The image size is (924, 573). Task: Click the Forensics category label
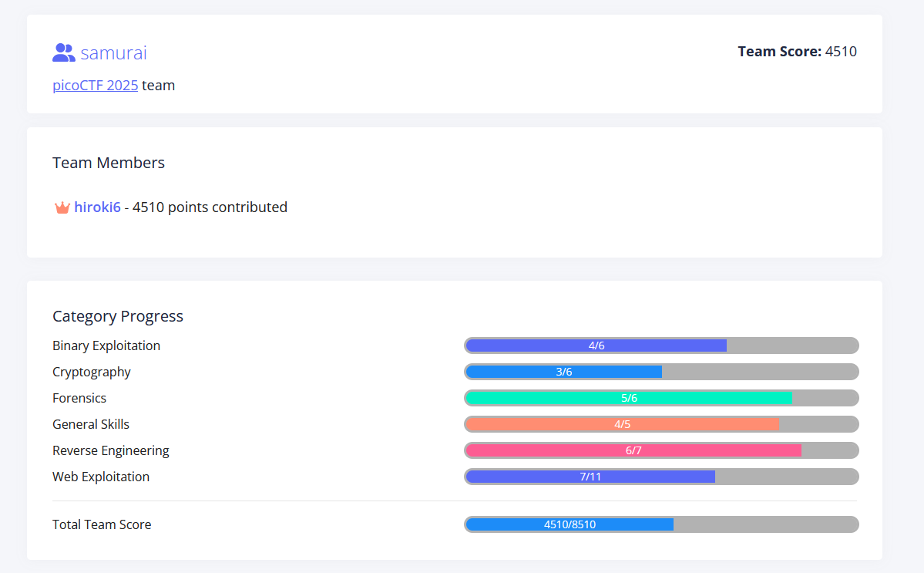coord(79,398)
